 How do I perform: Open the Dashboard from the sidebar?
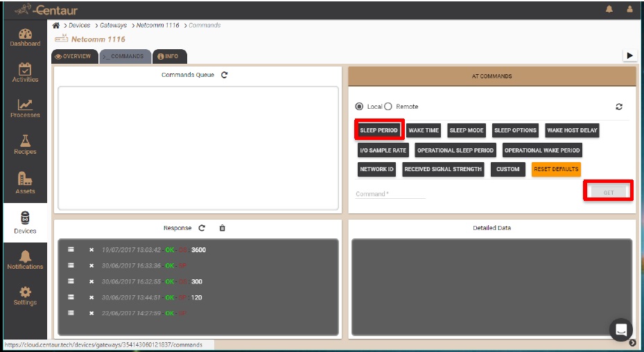pos(25,37)
